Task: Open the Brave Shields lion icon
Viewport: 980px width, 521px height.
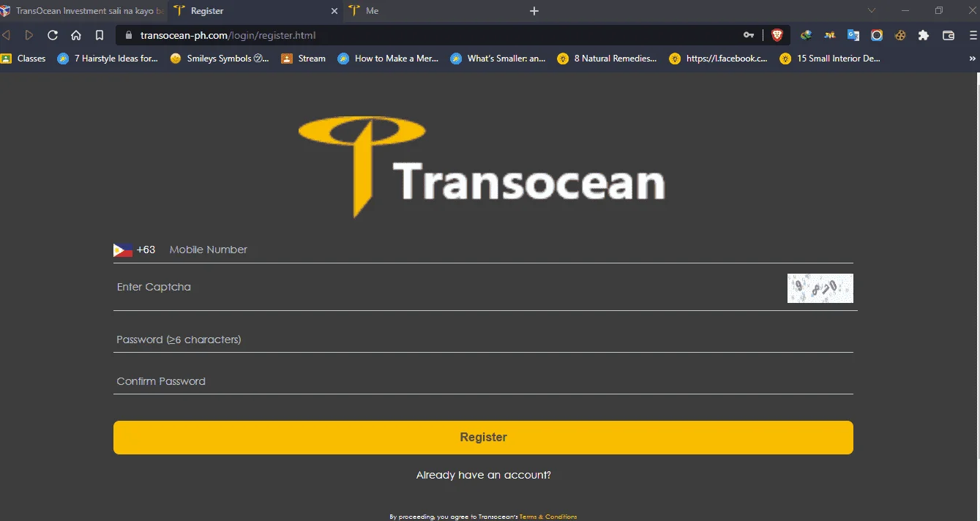Action: coord(777,35)
